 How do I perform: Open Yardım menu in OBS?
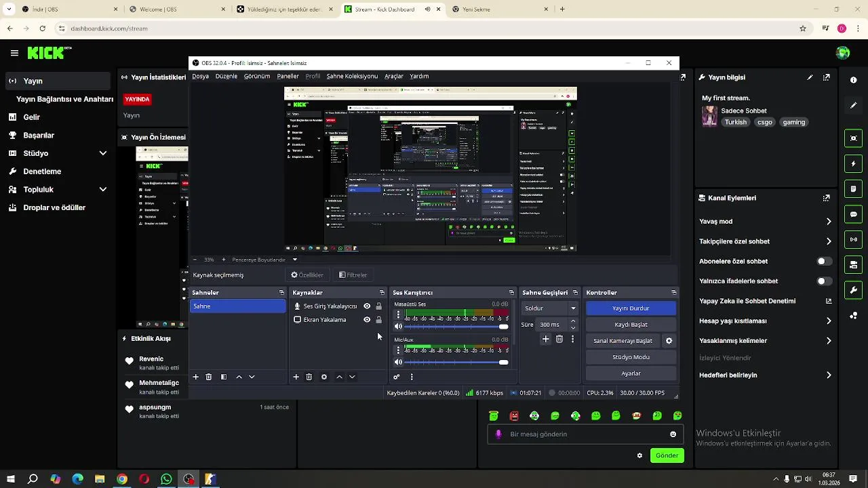point(419,77)
